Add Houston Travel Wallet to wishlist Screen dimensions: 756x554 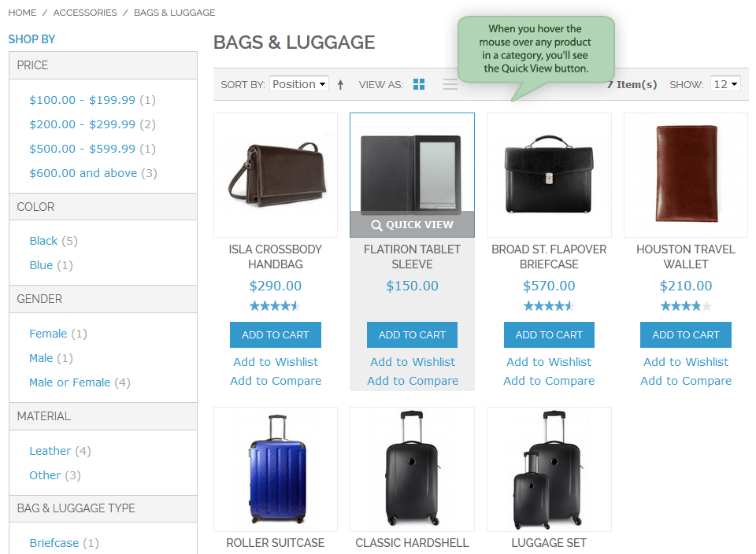[685, 361]
